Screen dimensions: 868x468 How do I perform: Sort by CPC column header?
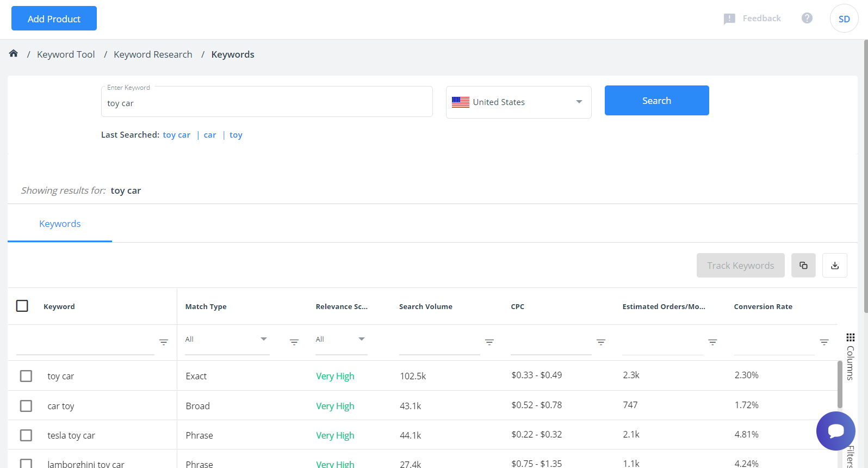click(518, 306)
